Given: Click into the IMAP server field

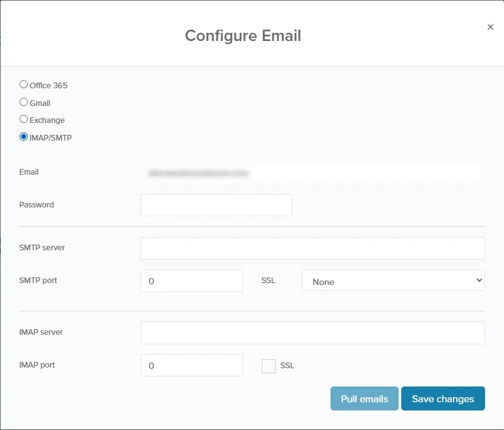Looking at the screenshot, I should coord(312,333).
